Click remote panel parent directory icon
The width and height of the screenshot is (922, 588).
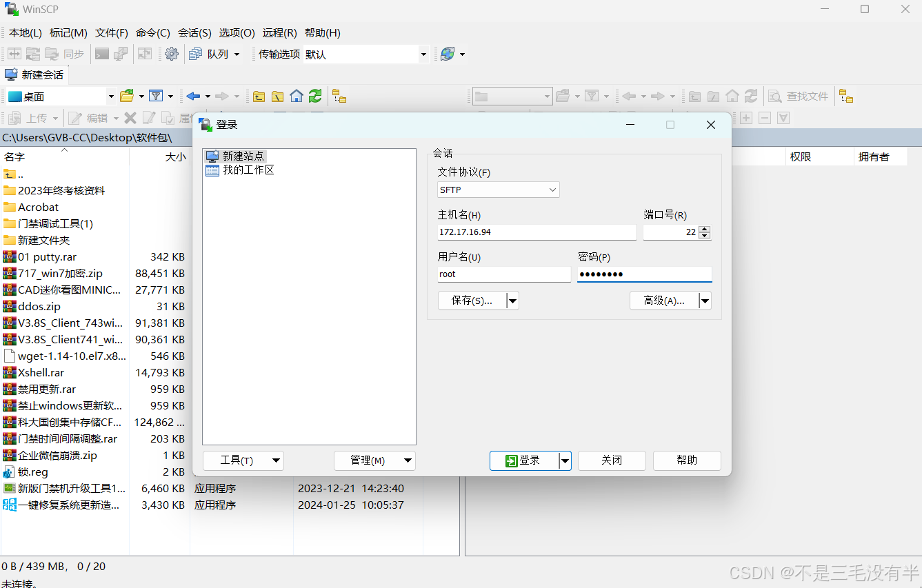pyautogui.click(x=694, y=96)
